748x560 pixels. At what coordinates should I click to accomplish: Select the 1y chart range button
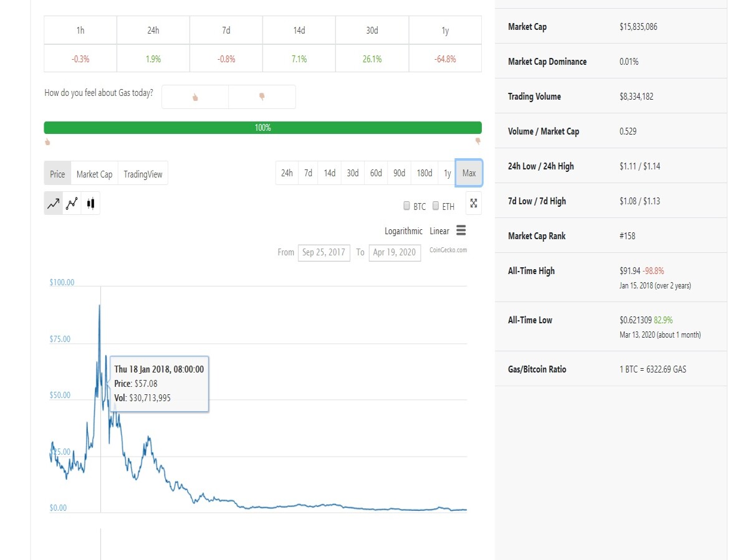pos(447,173)
